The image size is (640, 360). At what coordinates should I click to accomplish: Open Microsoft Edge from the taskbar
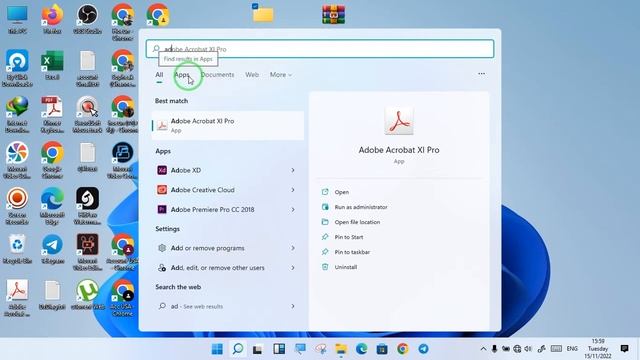point(361,349)
